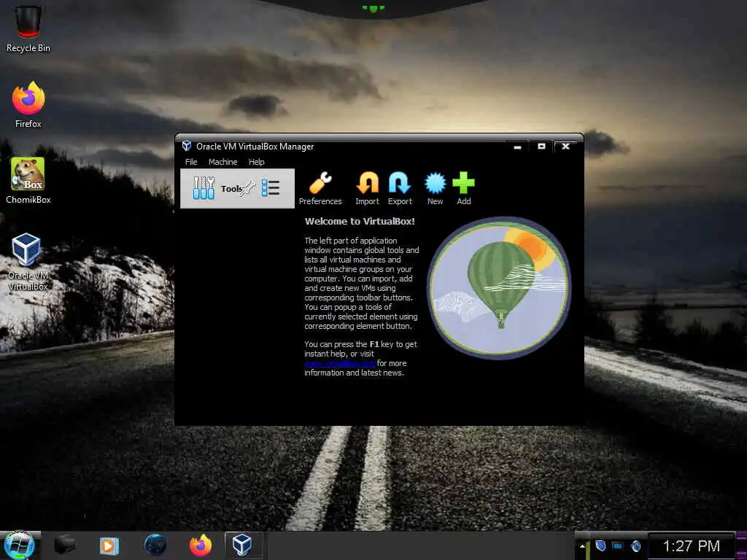Click the round blue tray icon
This screenshot has width=747, height=560.
point(635,546)
